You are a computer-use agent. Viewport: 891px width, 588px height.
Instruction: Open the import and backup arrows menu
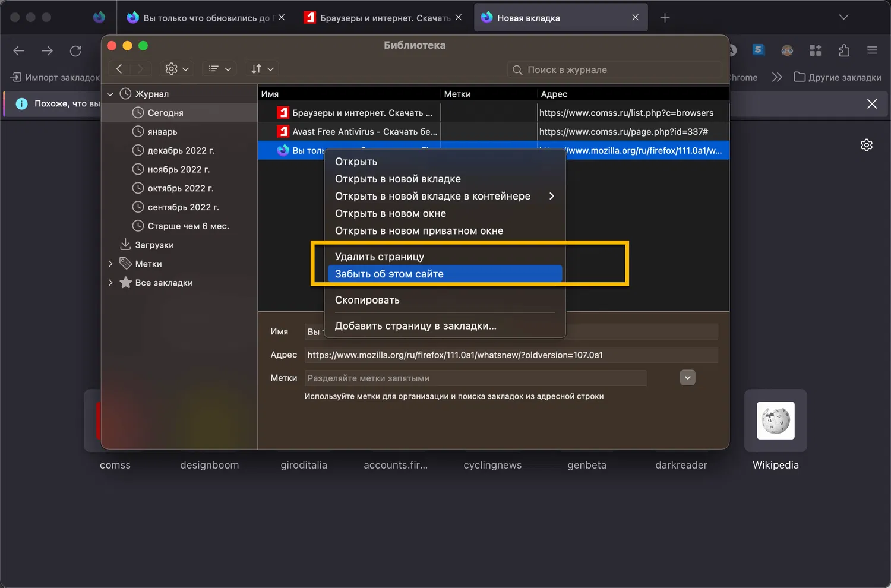(x=262, y=69)
